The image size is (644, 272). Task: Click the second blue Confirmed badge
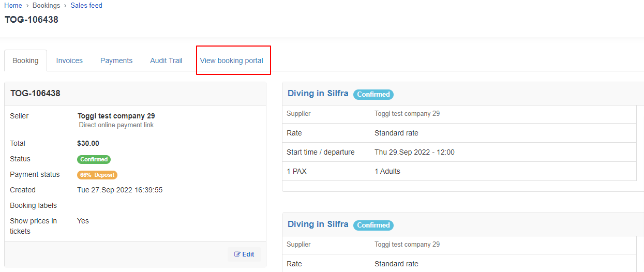click(x=373, y=225)
